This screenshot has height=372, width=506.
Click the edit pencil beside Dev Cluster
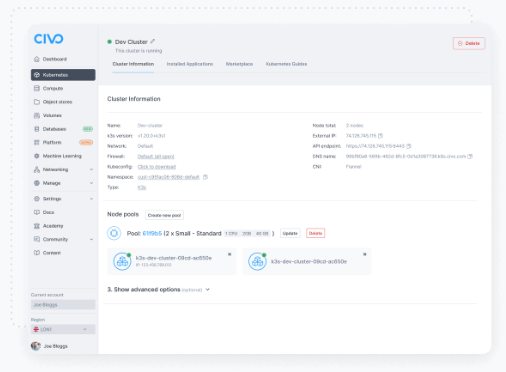coord(153,41)
